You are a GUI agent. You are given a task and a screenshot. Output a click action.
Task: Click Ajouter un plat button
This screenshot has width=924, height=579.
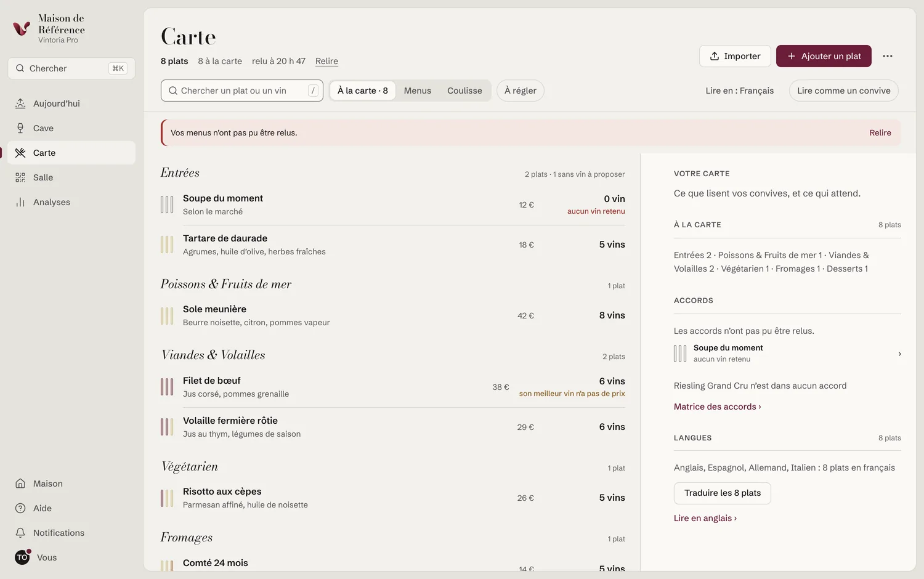pos(824,56)
